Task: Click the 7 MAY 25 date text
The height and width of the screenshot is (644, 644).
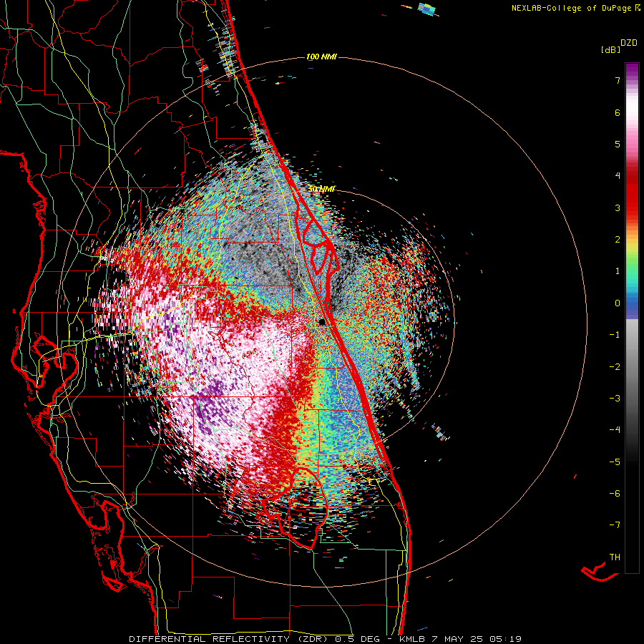Action: pyautogui.click(x=459, y=639)
